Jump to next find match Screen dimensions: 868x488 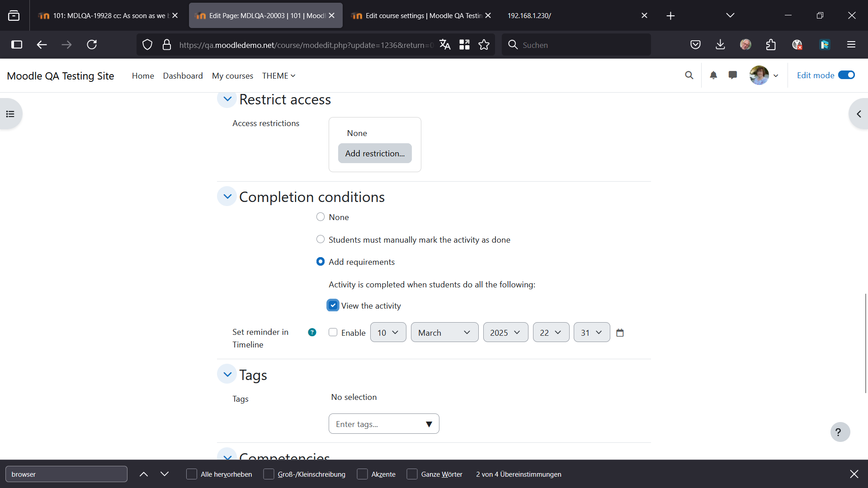click(165, 474)
